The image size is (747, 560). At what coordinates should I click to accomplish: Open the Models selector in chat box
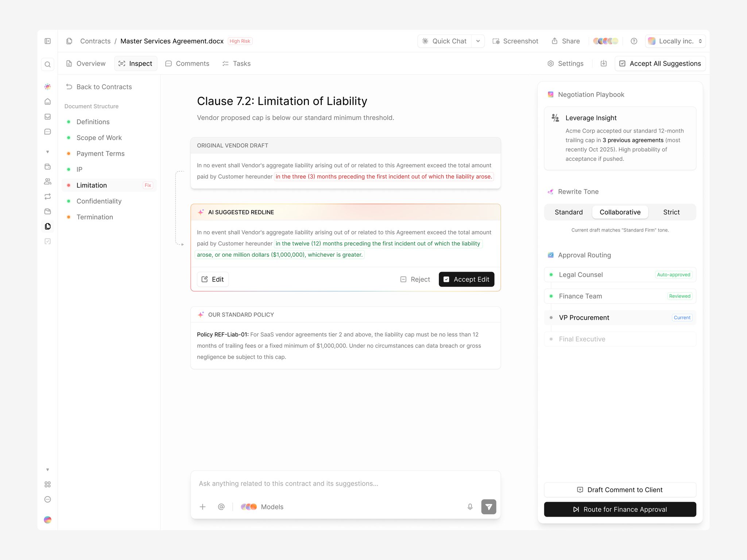click(262, 507)
